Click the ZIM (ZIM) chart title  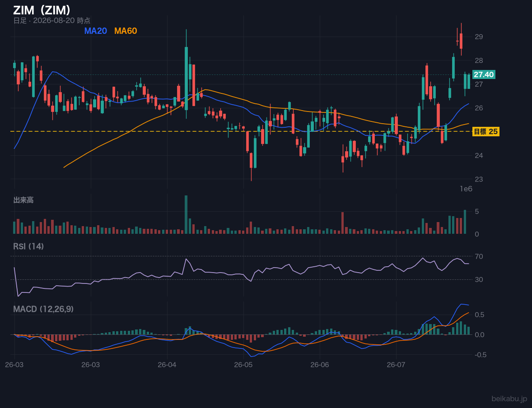point(42,10)
